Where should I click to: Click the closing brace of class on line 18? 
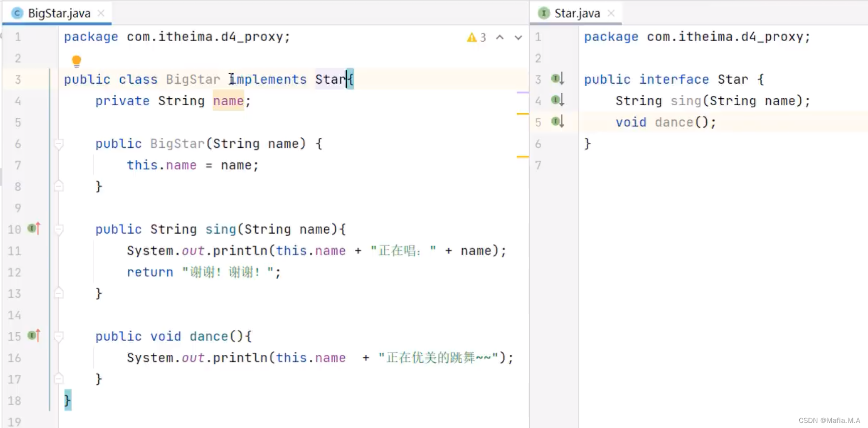point(68,400)
